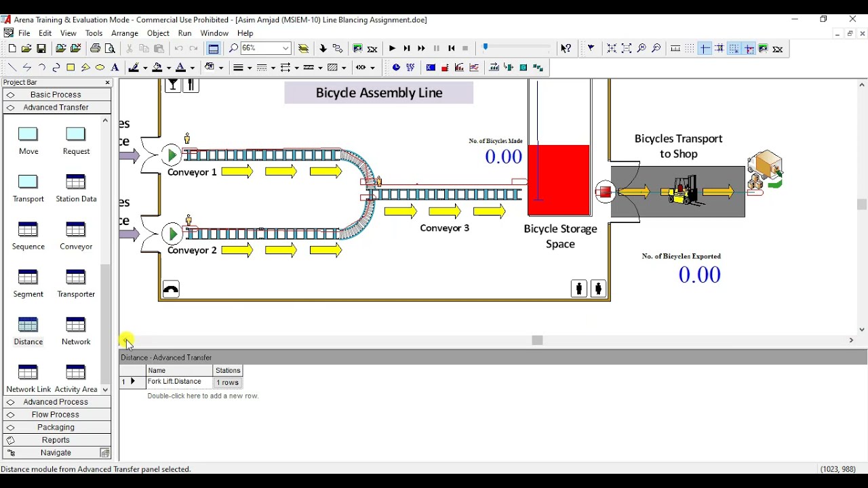Start the simulation with Go button
Image resolution: width=868 pixels, height=488 pixels.
[x=392, y=49]
